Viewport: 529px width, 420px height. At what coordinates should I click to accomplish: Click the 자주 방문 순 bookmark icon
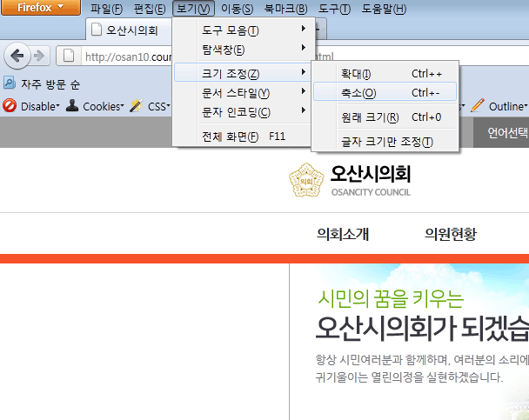point(10,84)
